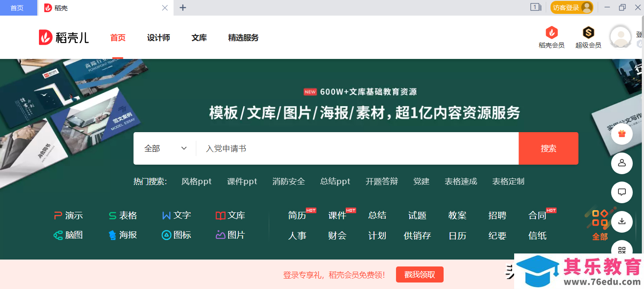Screen dimensions: 644x289
Task: Select 表格 spreadsheet category
Action: pos(122,215)
